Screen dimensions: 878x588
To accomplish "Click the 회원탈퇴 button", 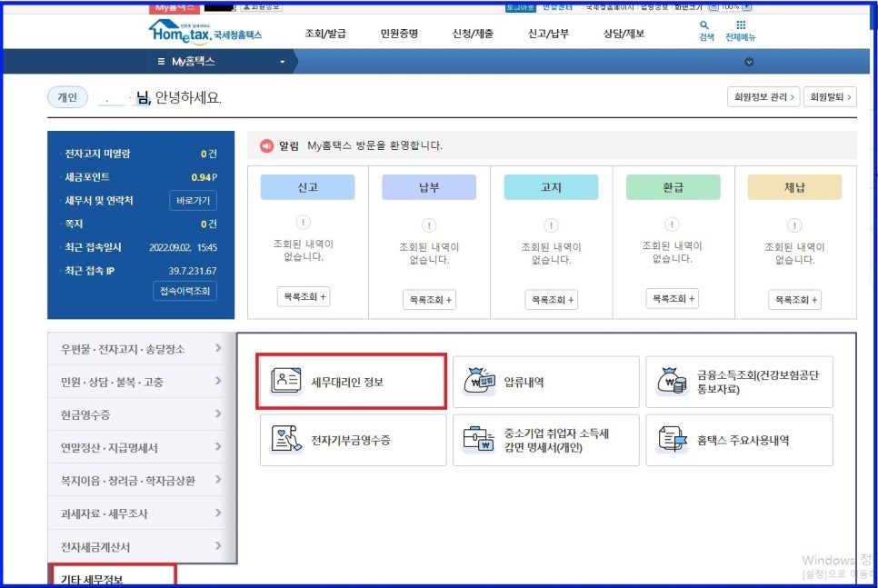I will click(830, 97).
